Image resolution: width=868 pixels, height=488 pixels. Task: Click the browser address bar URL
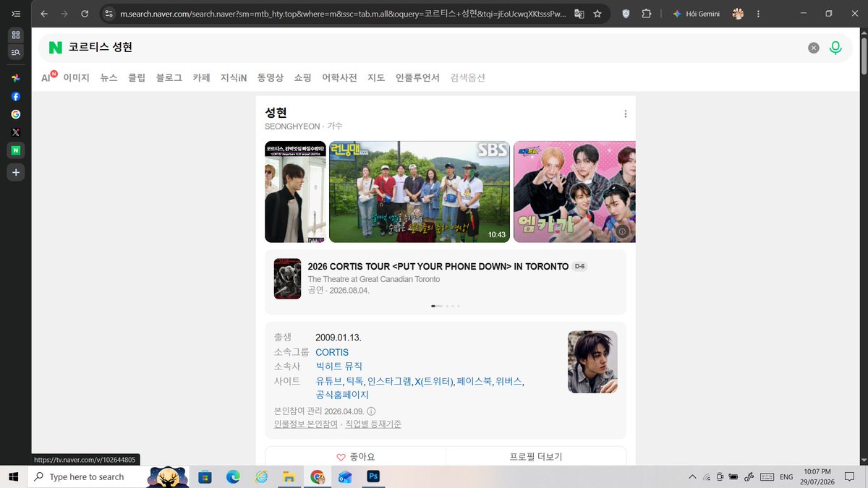coord(344,14)
